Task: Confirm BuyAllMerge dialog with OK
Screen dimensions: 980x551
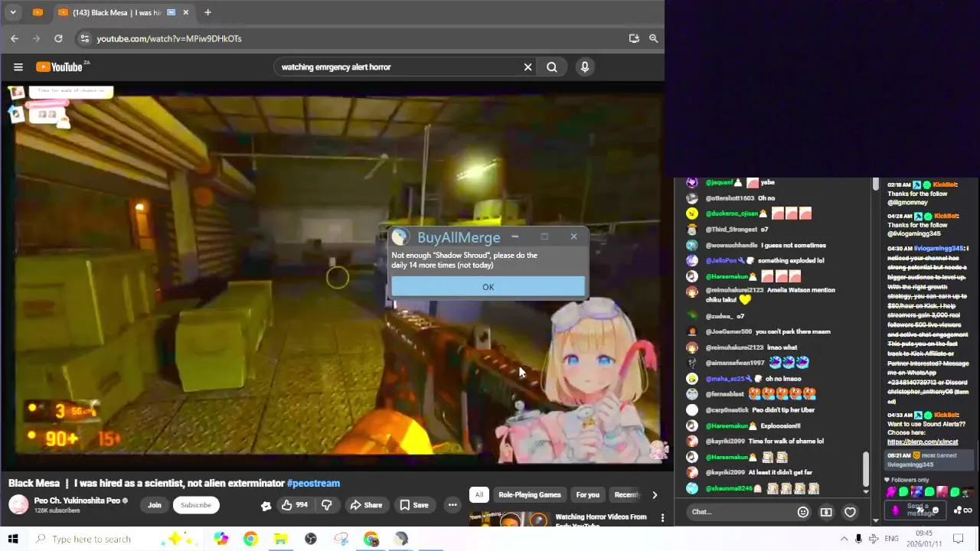Action: (x=488, y=287)
